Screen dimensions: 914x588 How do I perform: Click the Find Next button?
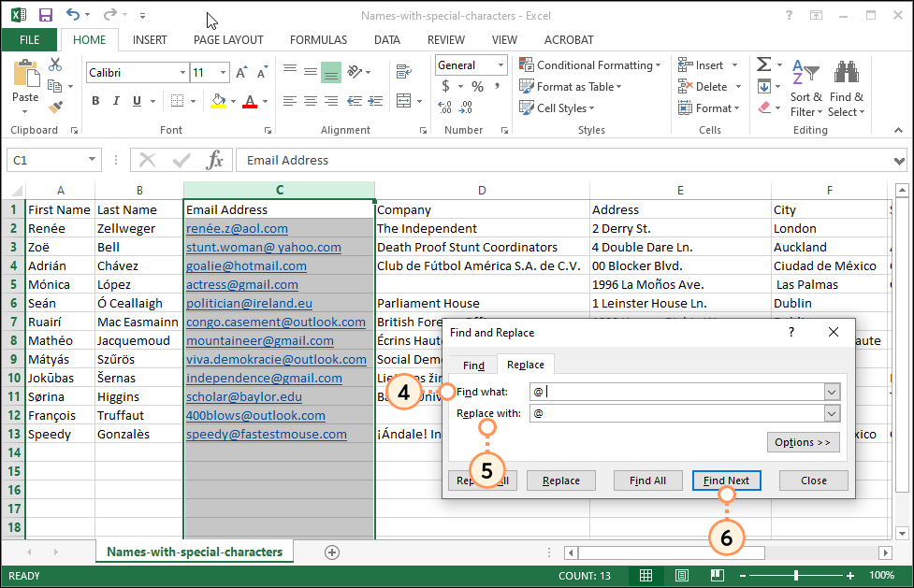pos(726,480)
